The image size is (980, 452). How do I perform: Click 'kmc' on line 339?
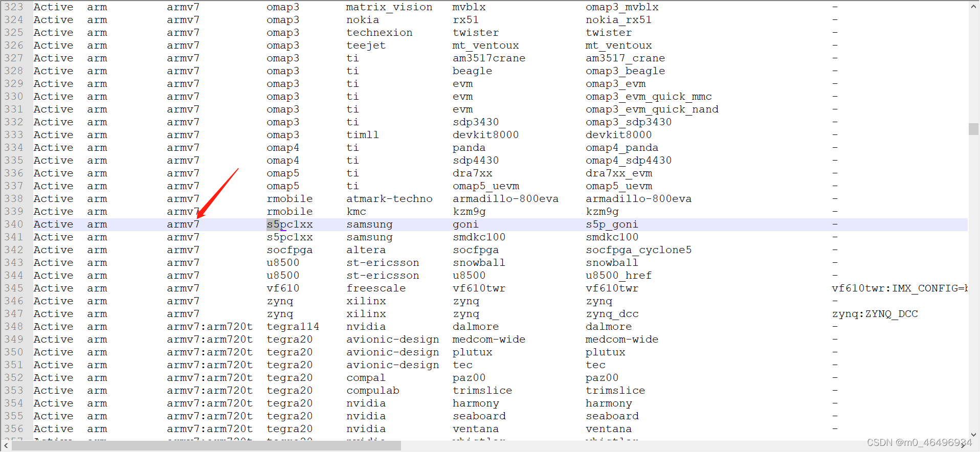356,212
